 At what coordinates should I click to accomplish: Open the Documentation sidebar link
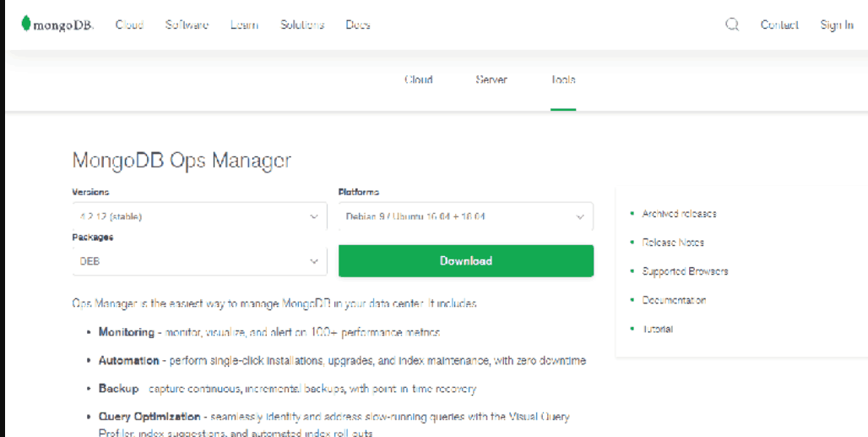[x=674, y=300]
